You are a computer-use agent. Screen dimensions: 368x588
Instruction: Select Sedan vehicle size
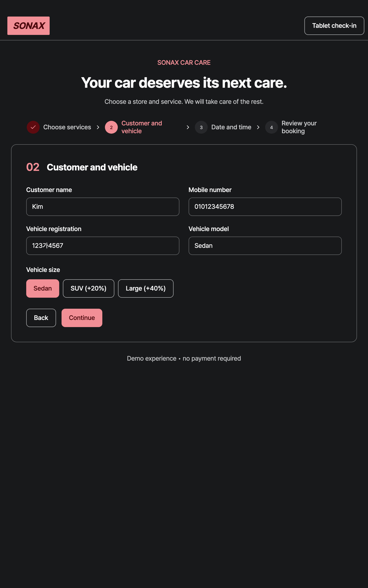(x=43, y=289)
